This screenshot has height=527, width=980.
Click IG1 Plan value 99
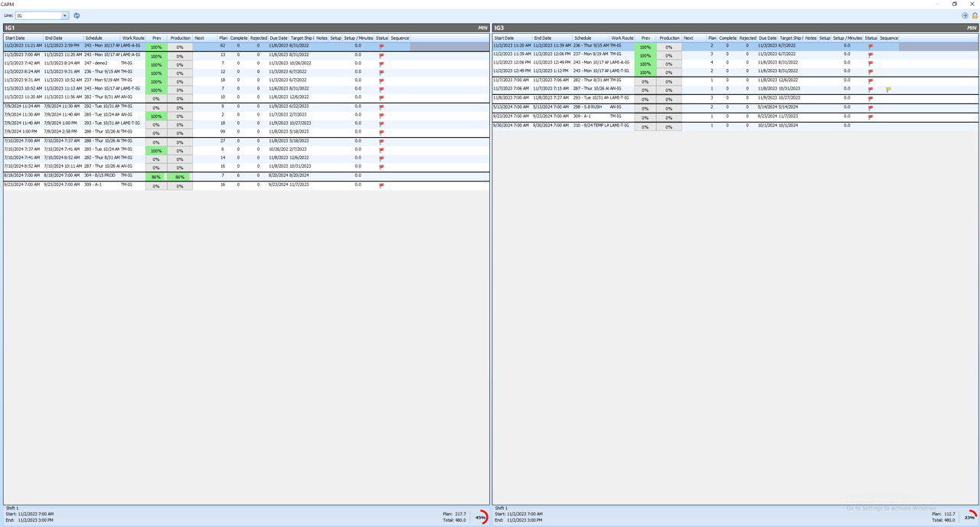[x=223, y=132]
